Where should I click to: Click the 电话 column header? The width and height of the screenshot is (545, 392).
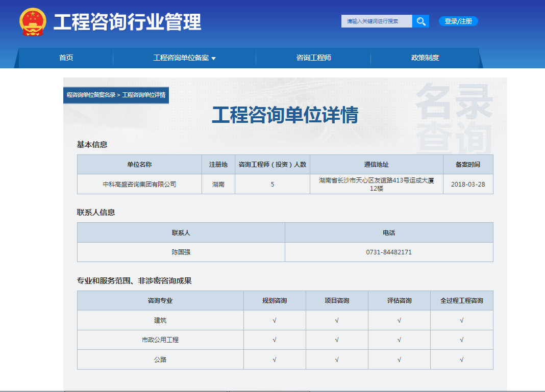(389, 232)
